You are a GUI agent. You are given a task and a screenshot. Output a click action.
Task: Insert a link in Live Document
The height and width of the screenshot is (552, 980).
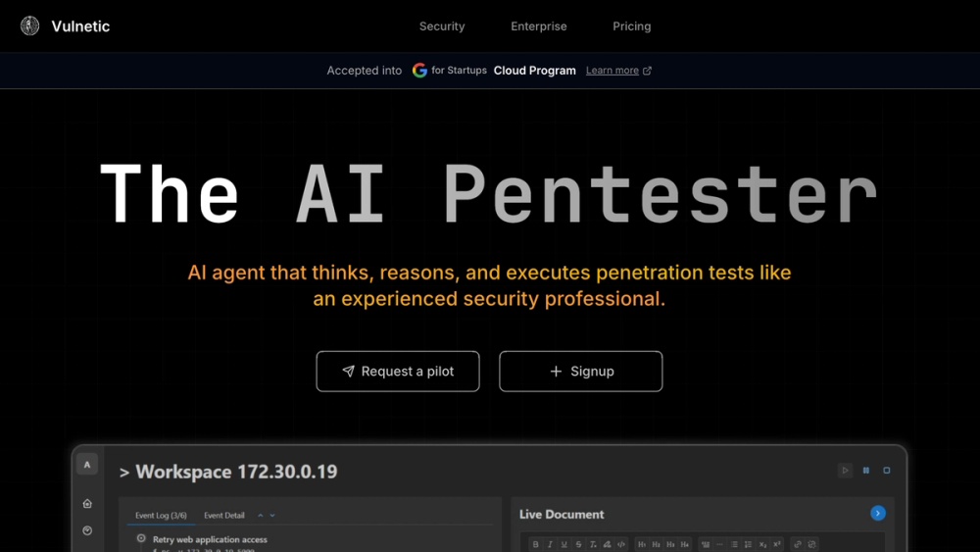pyautogui.click(x=798, y=544)
